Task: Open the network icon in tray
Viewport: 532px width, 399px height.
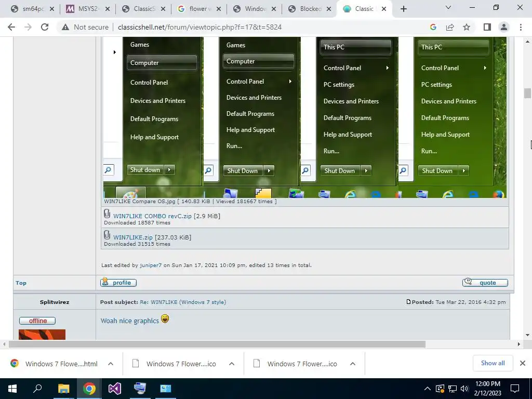Action: click(453, 389)
